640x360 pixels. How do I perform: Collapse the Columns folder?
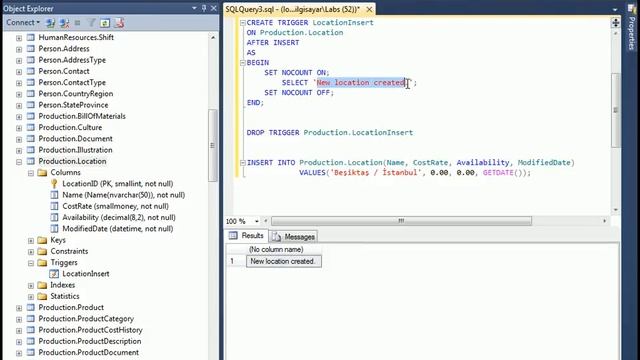[31, 173]
